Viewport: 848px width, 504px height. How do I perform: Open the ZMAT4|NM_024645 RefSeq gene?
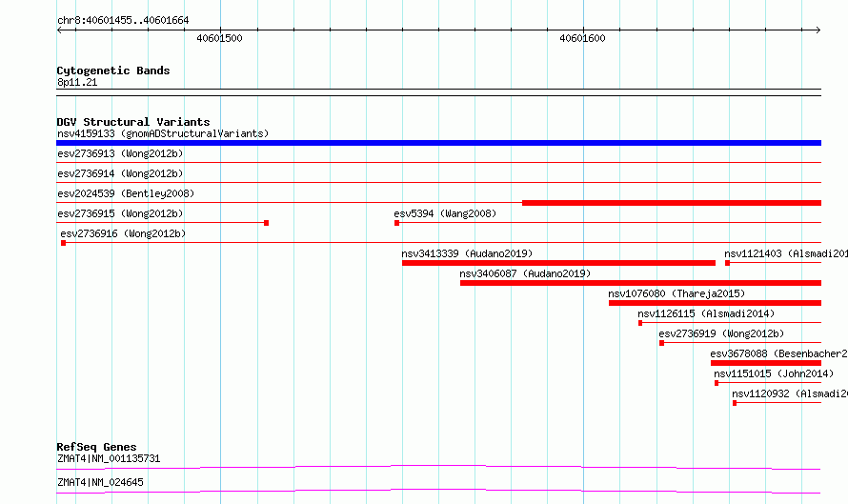(100, 482)
